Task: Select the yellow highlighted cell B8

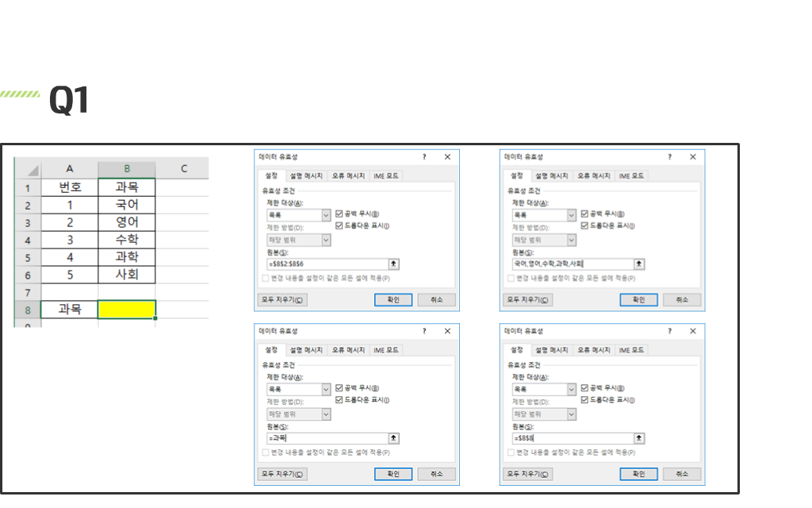Action: [127, 310]
